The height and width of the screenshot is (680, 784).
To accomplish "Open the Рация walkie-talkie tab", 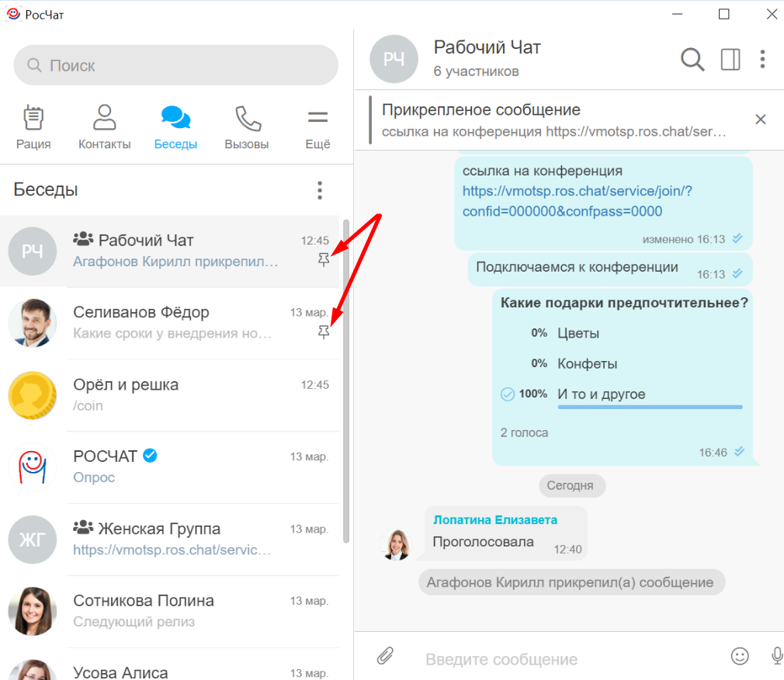I will [33, 127].
